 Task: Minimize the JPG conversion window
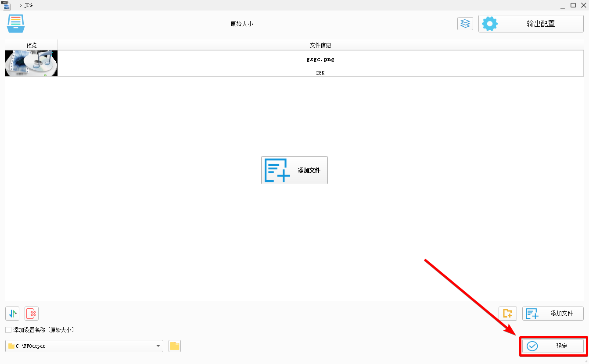pyautogui.click(x=563, y=5)
